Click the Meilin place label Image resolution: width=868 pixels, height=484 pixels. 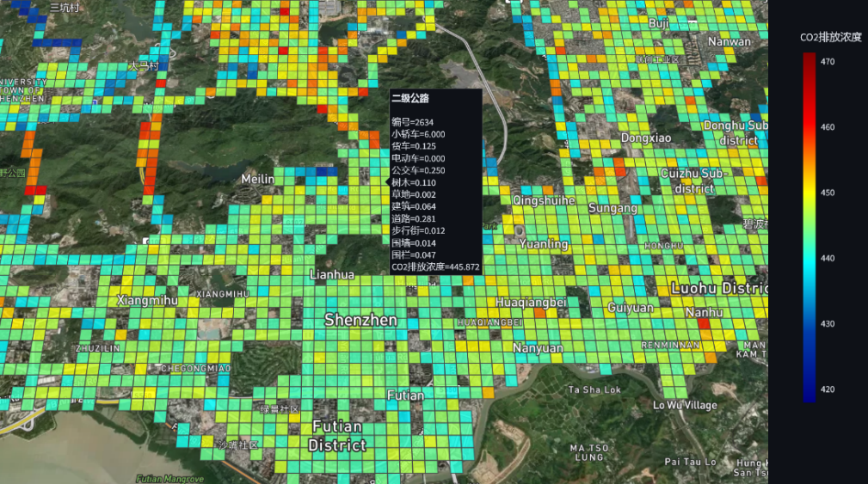(257, 178)
